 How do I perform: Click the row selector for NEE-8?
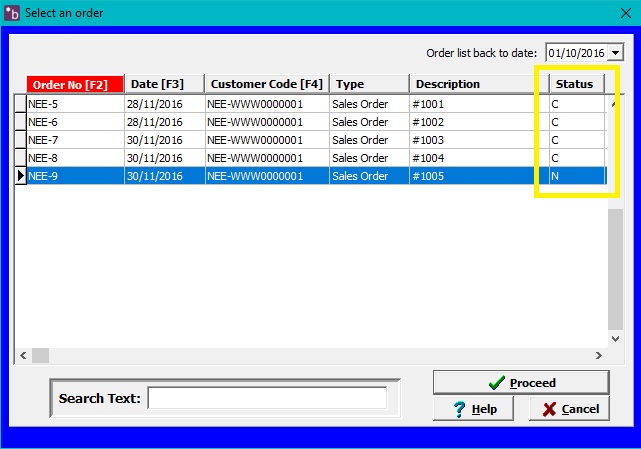[20, 158]
